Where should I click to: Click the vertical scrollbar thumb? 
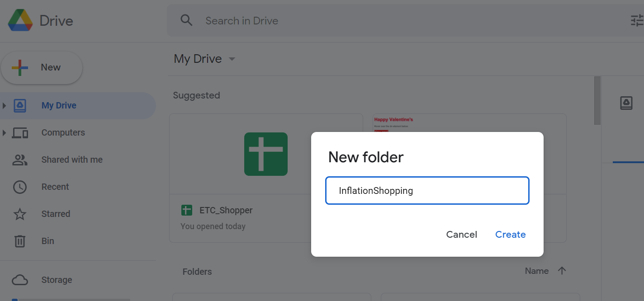tap(597, 101)
